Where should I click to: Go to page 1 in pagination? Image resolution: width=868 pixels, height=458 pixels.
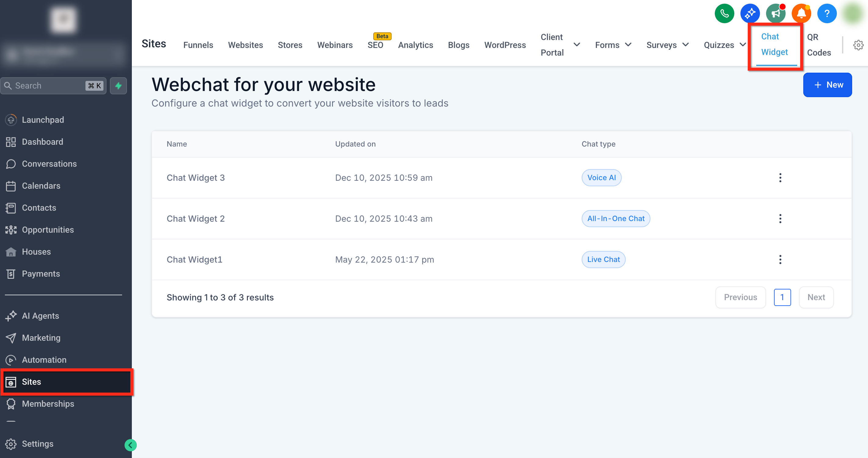[x=782, y=297]
